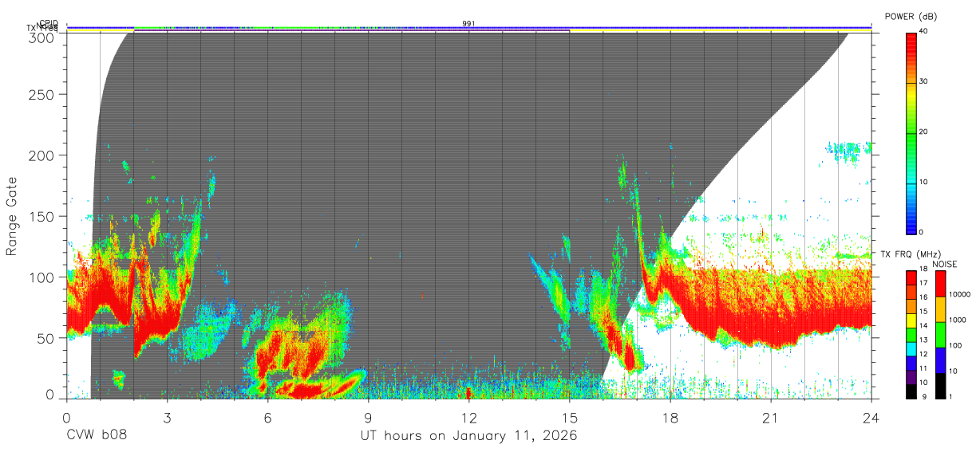Viewport: 980px width, 452px height.
Task: Click the 250 tick on the Range Gate axis
Action: point(41,95)
